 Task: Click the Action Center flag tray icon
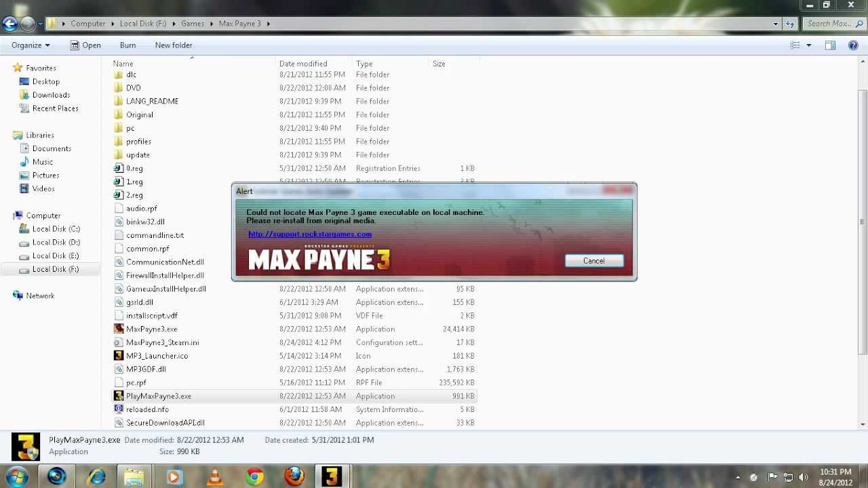772,477
